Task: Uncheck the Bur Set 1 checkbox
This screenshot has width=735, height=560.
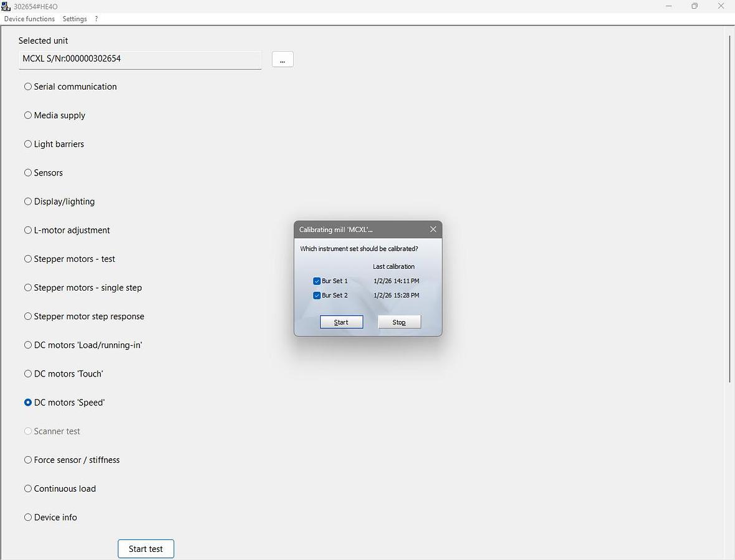Action: coord(317,281)
